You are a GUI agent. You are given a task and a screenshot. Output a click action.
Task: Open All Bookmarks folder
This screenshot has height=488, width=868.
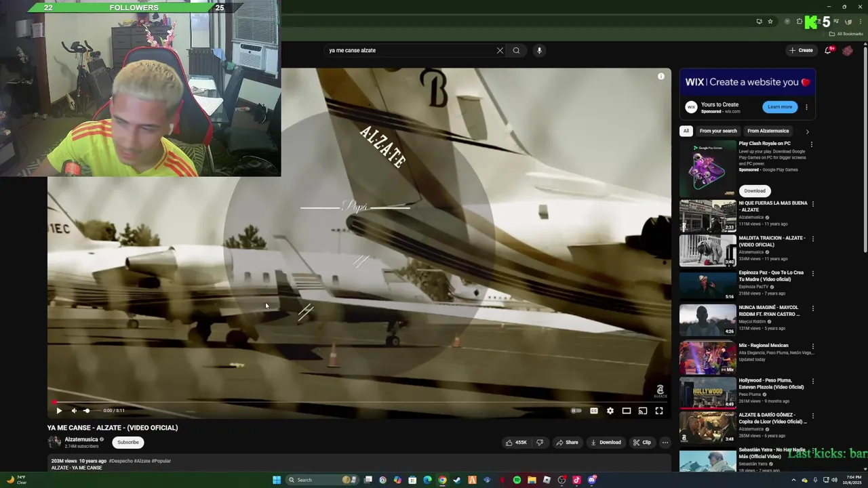point(846,34)
